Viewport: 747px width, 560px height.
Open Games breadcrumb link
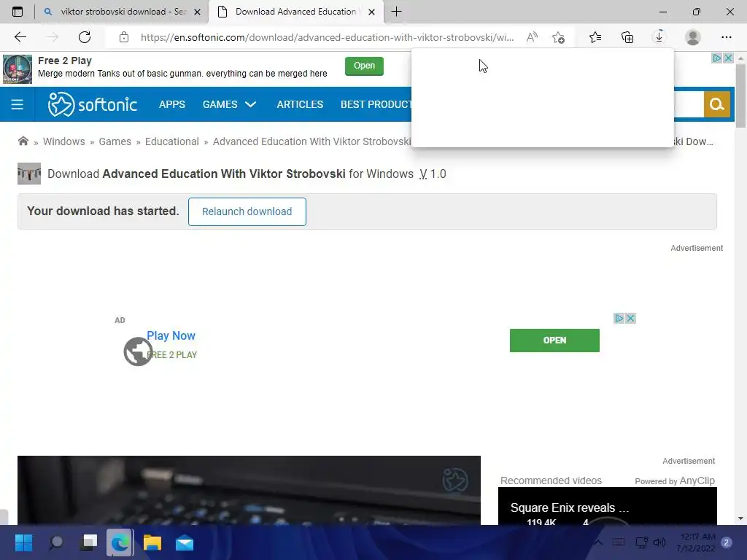click(x=115, y=141)
